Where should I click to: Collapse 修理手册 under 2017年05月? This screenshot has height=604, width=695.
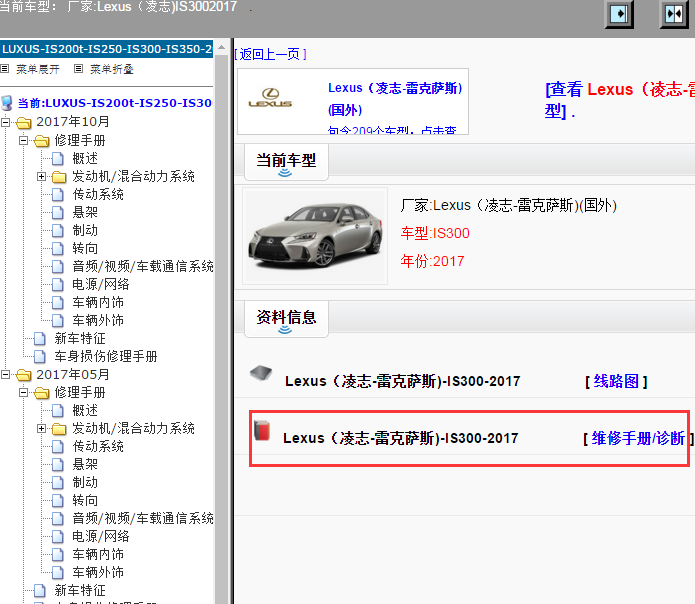click(x=23, y=393)
